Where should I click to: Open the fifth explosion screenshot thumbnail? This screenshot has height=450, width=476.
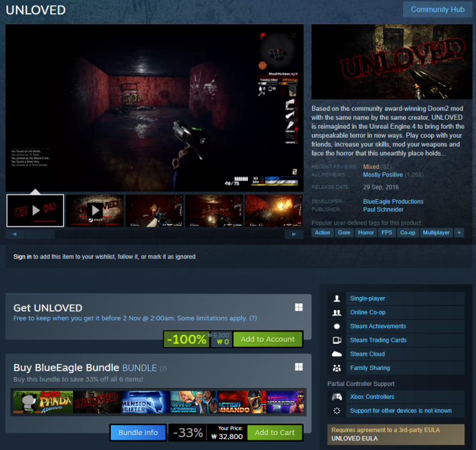(274, 211)
